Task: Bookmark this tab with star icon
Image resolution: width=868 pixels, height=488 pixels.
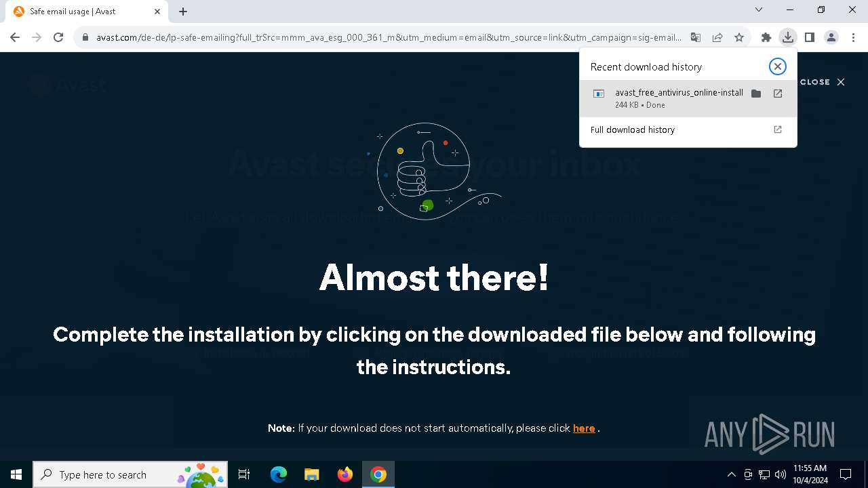Action: coord(739,37)
